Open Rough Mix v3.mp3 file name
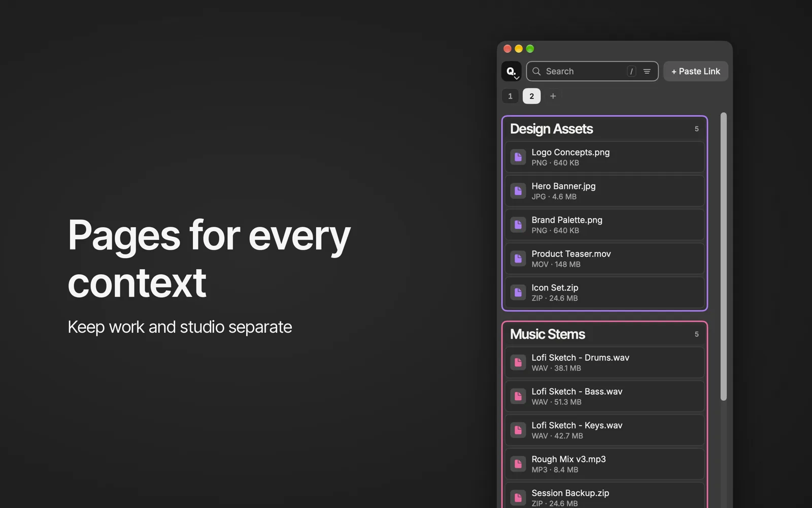The width and height of the screenshot is (812, 508). tap(568, 459)
